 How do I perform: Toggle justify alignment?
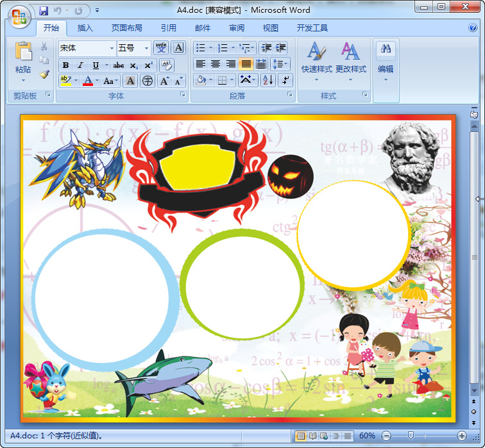click(246, 64)
